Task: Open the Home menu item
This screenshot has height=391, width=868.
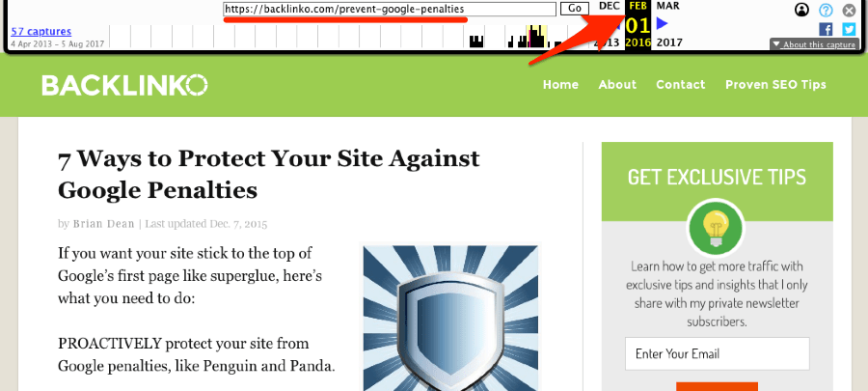Action: pos(560,85)
